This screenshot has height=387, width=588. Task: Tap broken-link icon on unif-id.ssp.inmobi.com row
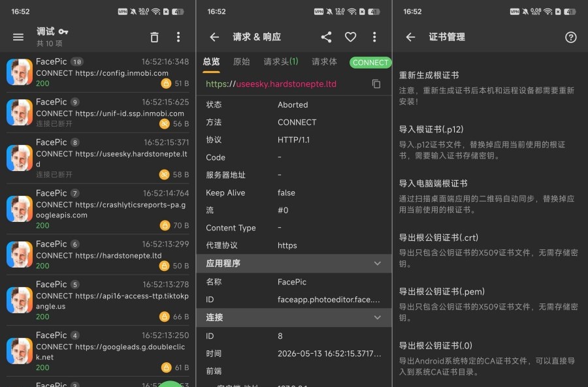click(x=164, y=123)
